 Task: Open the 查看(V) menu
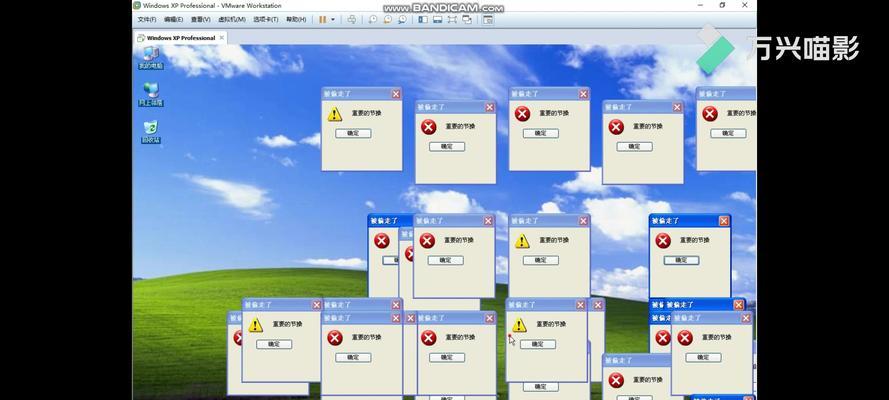click(201, 19)
